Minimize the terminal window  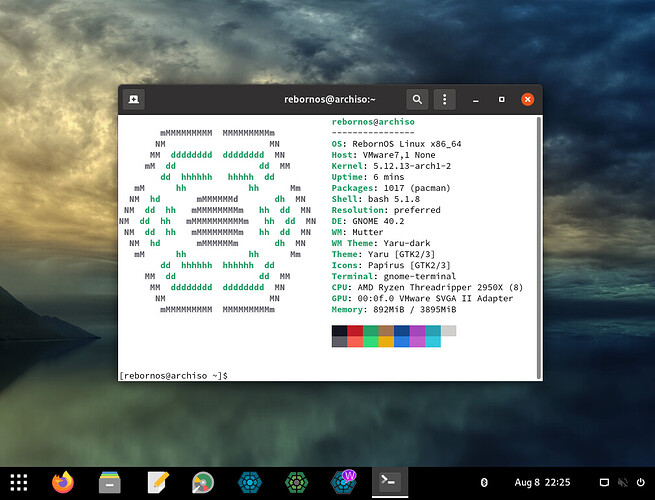coord(477,99)
